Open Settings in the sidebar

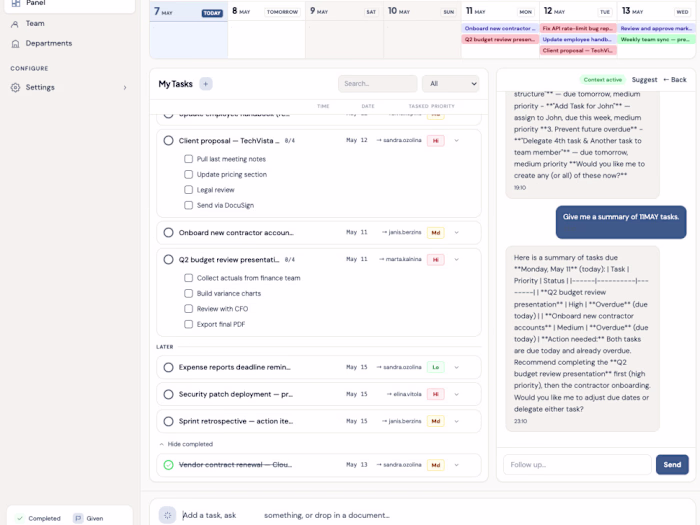coord(40,87)
